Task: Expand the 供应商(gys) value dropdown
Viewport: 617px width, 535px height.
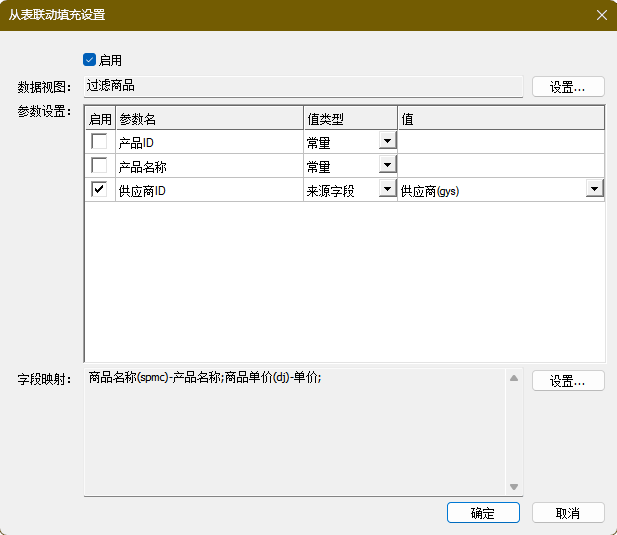Action: (595, 189)
